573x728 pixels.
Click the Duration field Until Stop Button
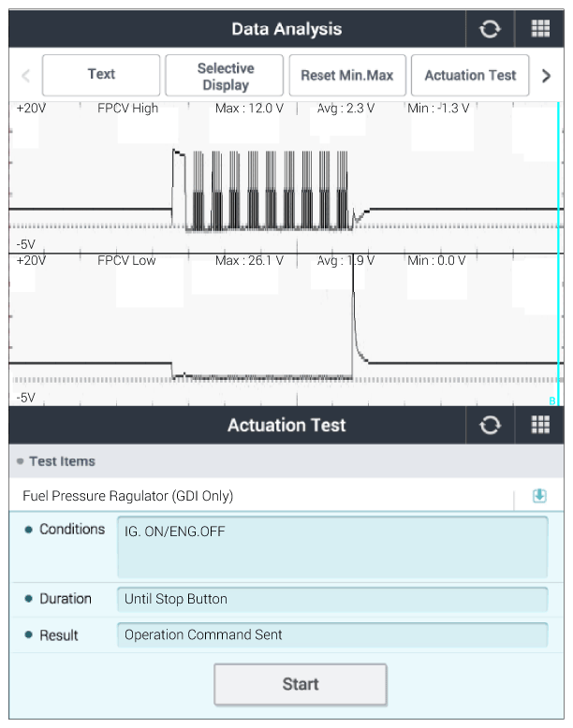pos(332,599)
